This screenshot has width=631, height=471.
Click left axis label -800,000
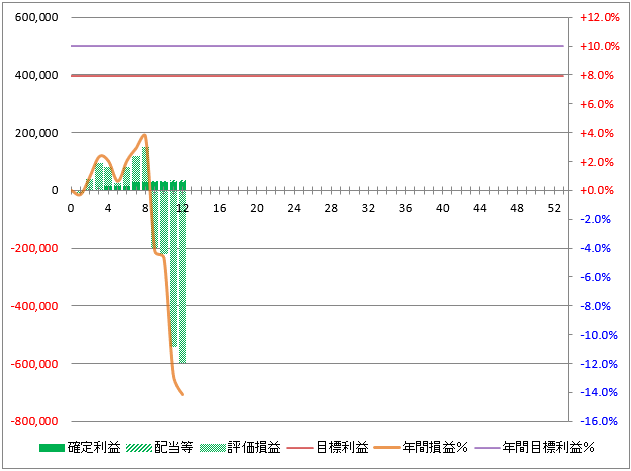[x=34, y=421]
